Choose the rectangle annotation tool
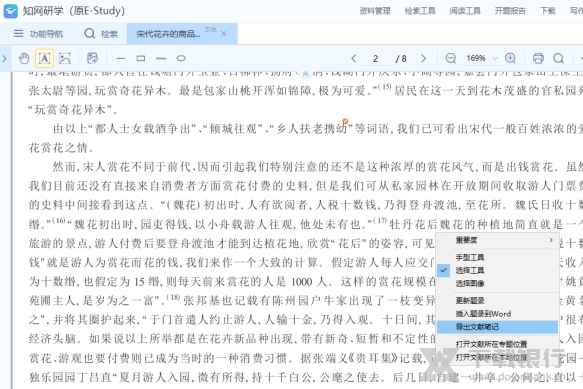 141,58
